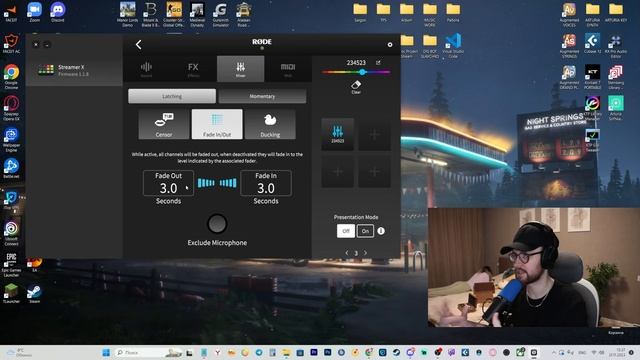
Task: Open RX Pro Audio Editor shortcut
Action: 616,46
